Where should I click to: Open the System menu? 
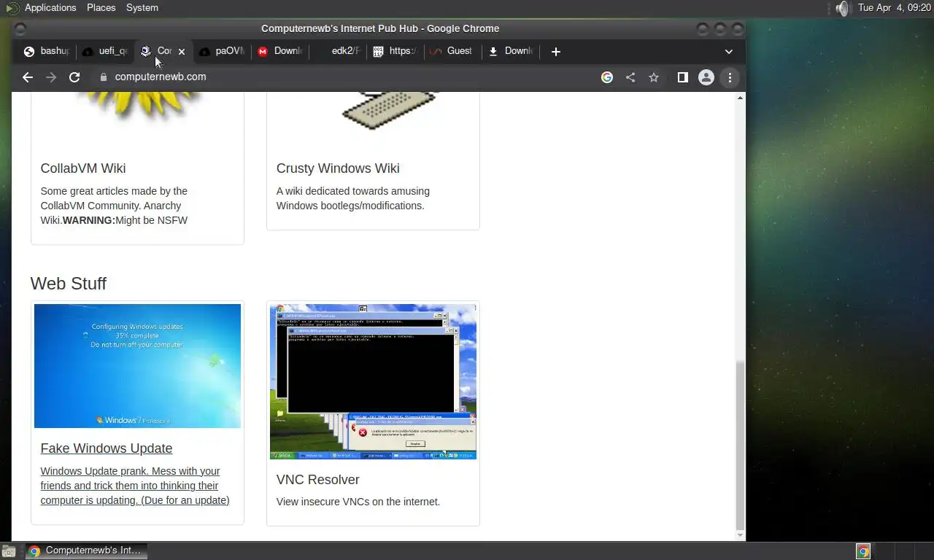[142, 7]
